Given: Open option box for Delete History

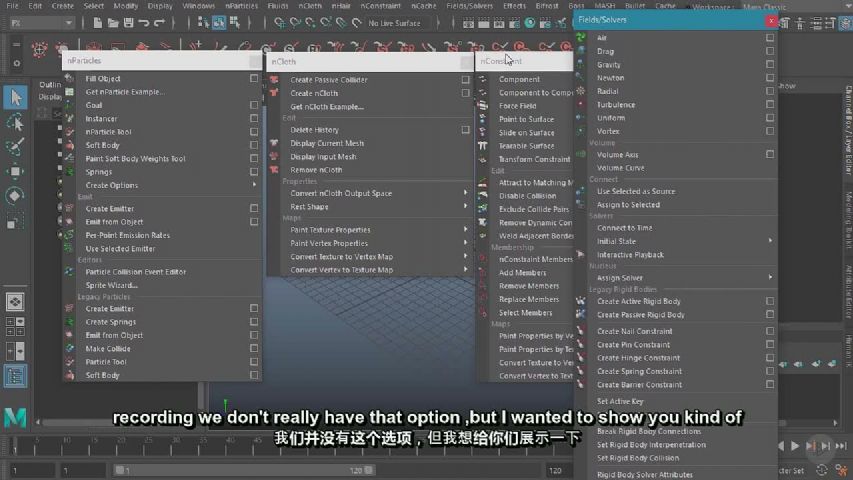Looking at the screenshot, I should (x=466, y=130).
